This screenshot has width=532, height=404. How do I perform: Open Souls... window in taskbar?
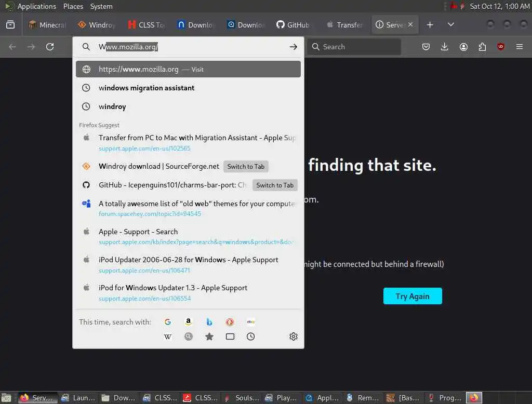(242, 398)
